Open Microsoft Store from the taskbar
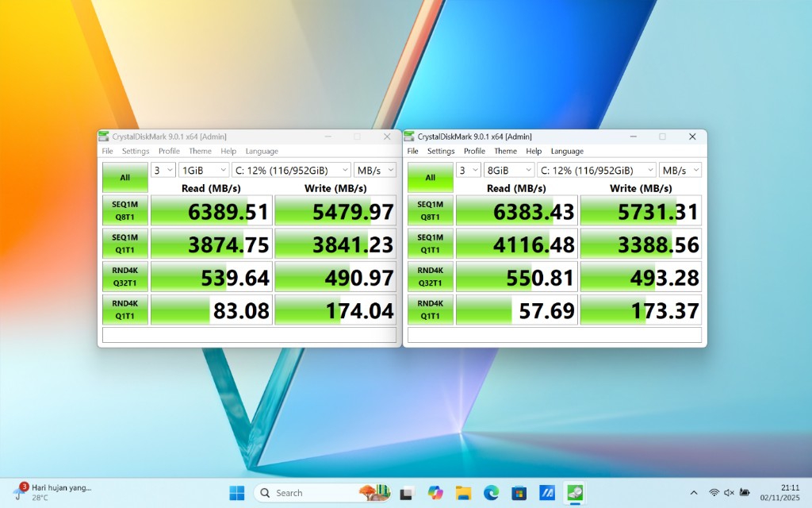This screenshot has width=812, height=508. pos(519,493)
